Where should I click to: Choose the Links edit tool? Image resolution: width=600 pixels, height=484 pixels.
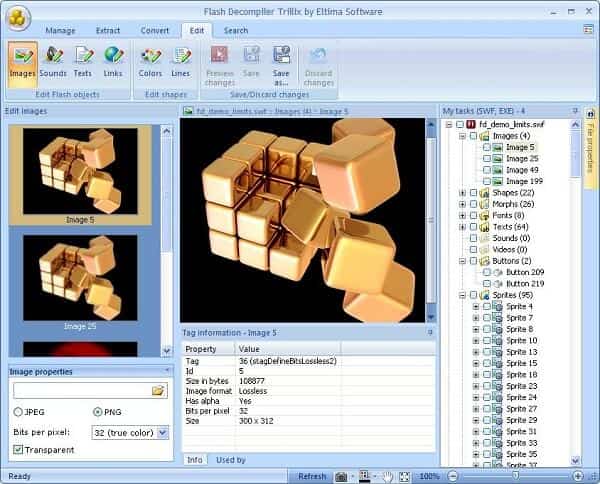[x=113, y=62]
